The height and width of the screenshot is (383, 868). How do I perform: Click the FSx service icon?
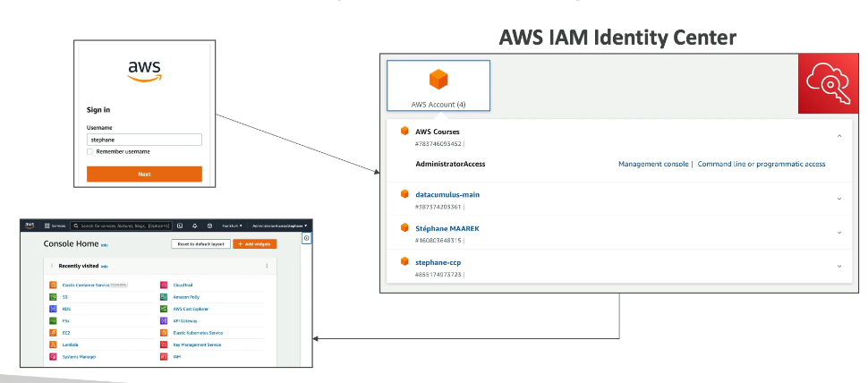(53, 321)
